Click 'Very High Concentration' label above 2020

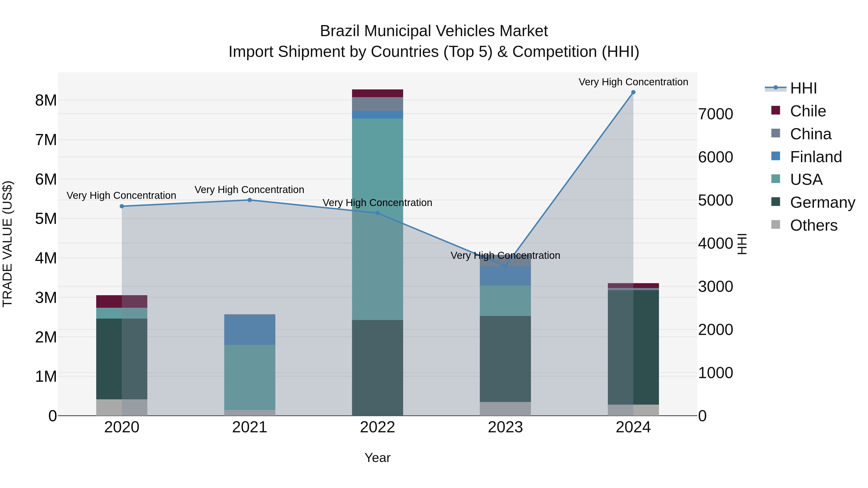[121, 195]
